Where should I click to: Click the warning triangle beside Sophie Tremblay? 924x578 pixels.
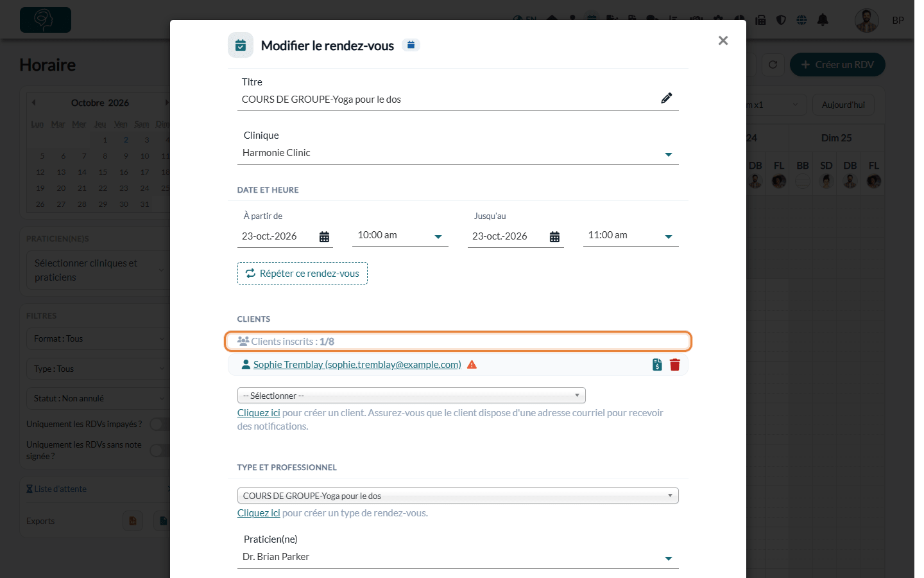point(472,365)
